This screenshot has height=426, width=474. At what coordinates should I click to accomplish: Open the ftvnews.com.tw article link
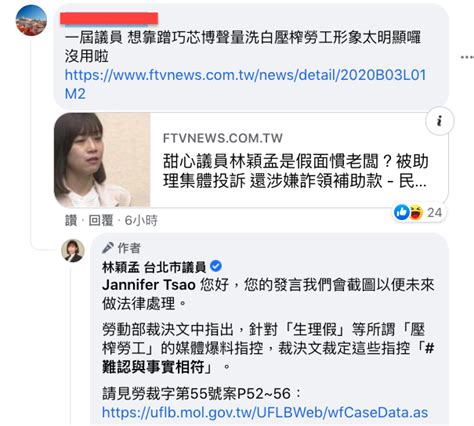click(x=246, y=84)
